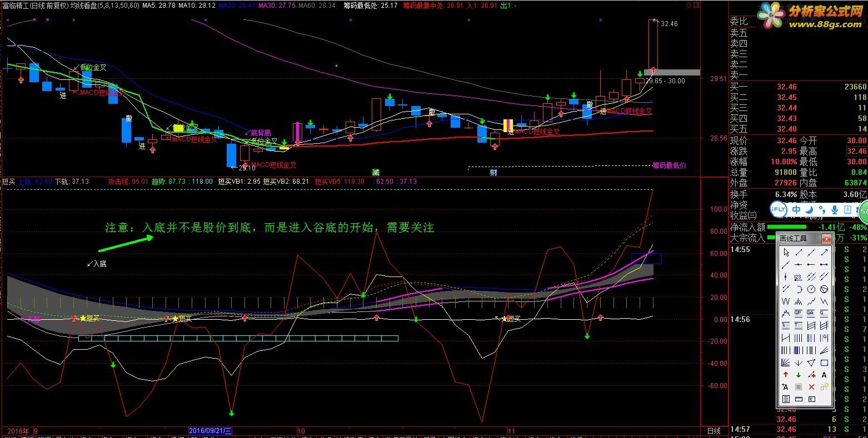Select the Gann fan angle tool

click(786, 363)
